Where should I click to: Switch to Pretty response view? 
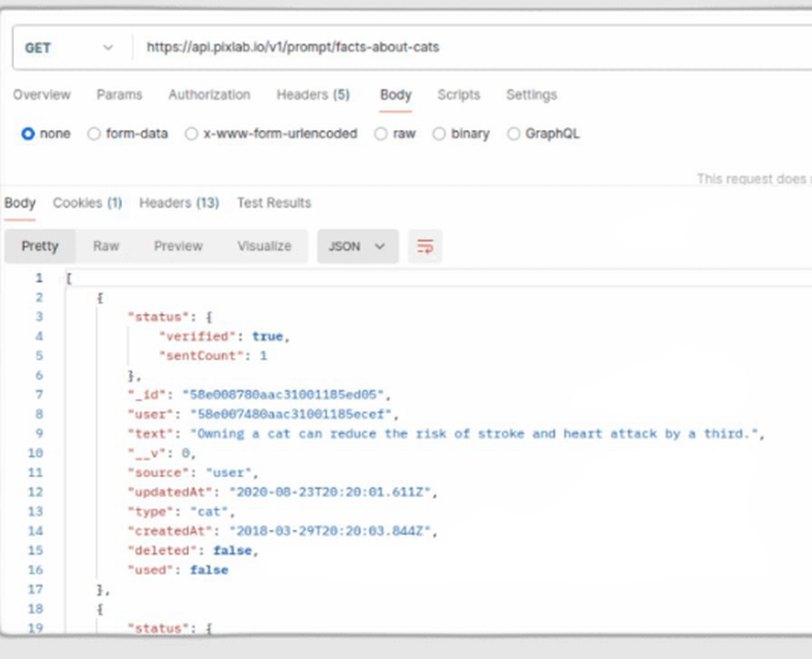[40, 247]
